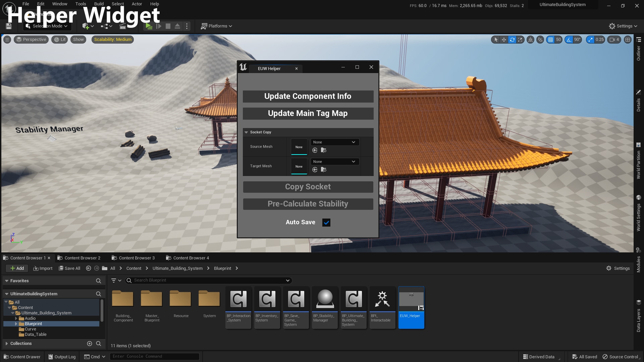Click the Play button in main toolbar
This screenshot has height=362, width=644.
click(x=149, y=26)
